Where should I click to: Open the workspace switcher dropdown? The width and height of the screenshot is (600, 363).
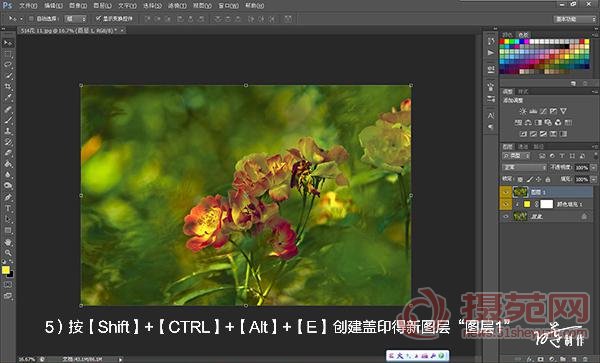574,19
